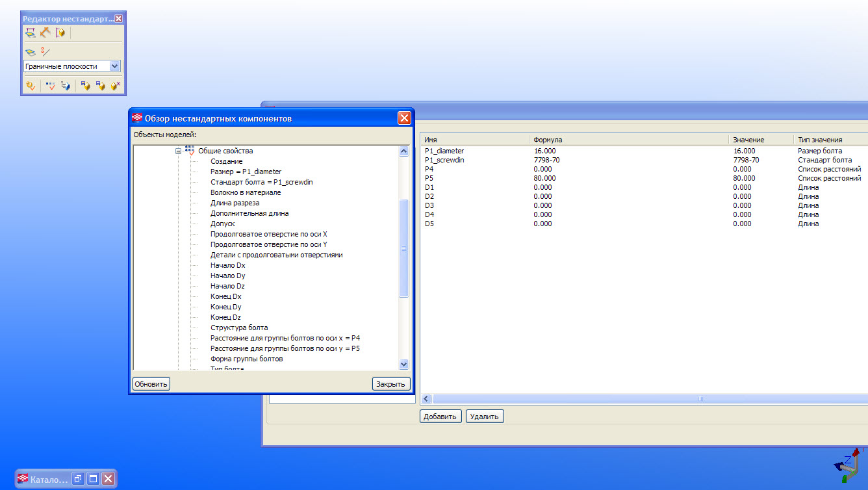Click the tree hierarchy with blue cube icon
Viewport: 868px width, 490px height.
click(x=65, y=85)
